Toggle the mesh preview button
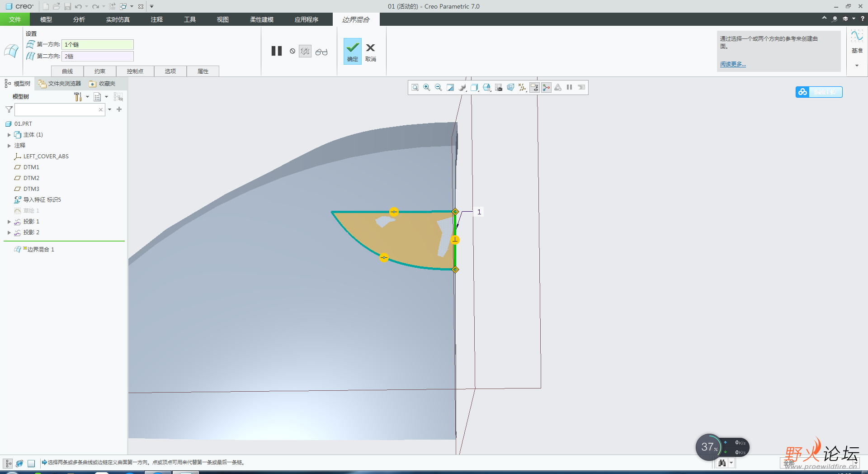Image resolution: width=868 pixels, height=474 pixels. 305,52
